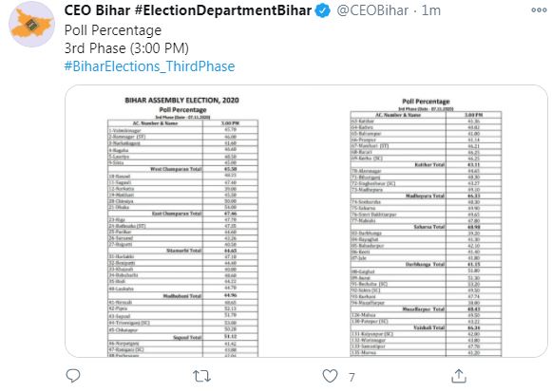Click the Katihar Total row in image
Viewport: 552px width, 392px height.
(426, 164)
